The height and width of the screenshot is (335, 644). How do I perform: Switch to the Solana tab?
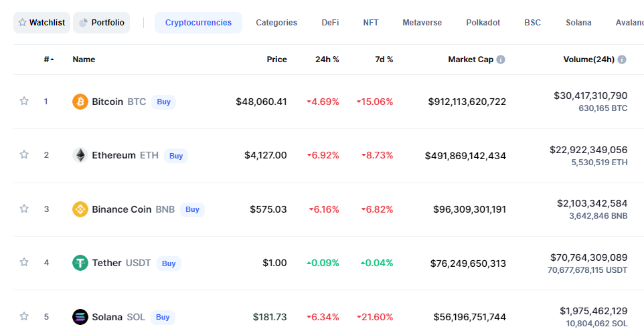tap(578, 23)
